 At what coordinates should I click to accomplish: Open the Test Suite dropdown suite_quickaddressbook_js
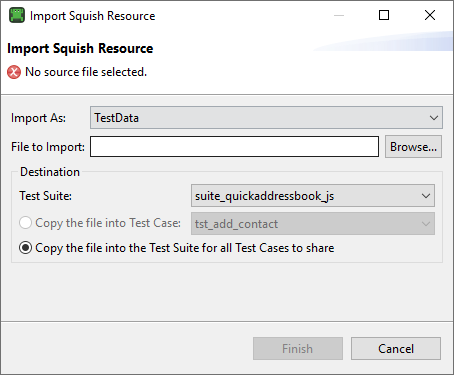(313, 196)
